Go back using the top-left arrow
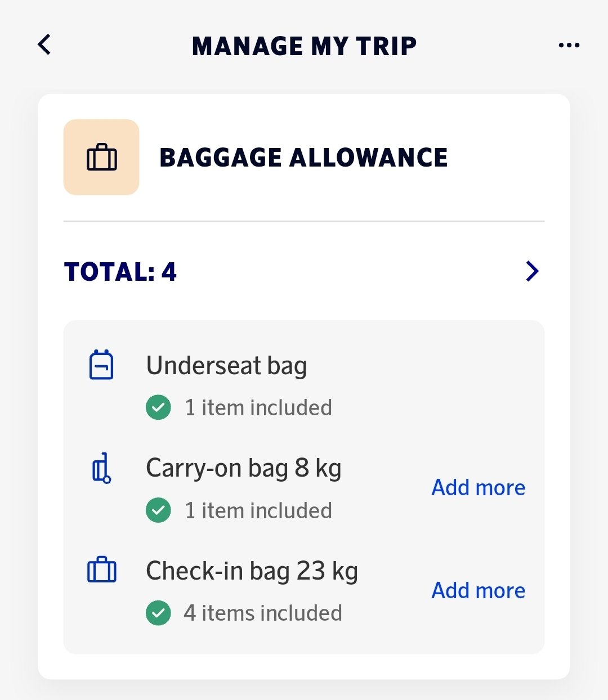Viewport: 608px width, 700px height. [x=44, y=44]
